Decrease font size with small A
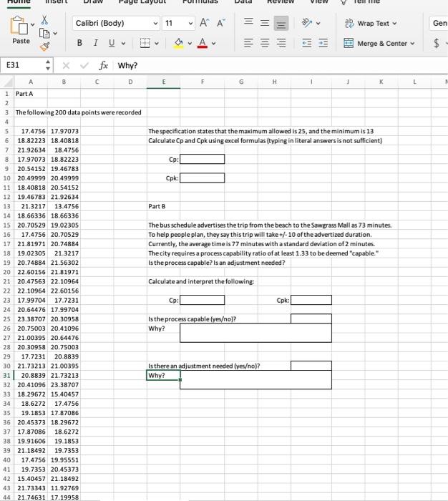Screen dimensions: 448x501 (x=221, y=23)
